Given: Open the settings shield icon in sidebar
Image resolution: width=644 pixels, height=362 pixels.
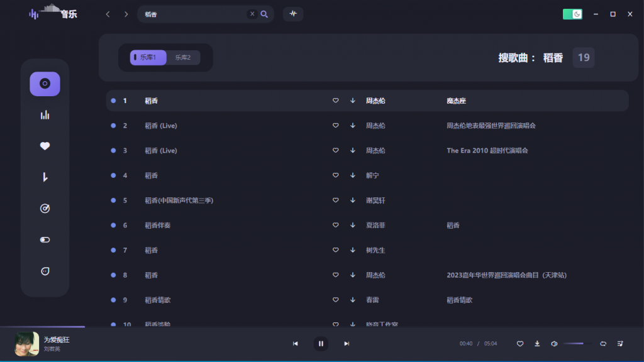Looking at the screenshot, I should [44, 271].
